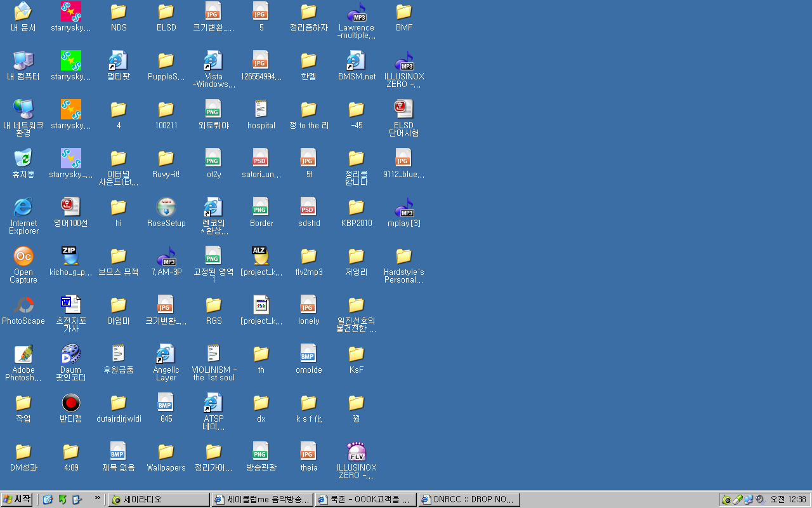Select the flv2mp3 folder

pos(309,257)
